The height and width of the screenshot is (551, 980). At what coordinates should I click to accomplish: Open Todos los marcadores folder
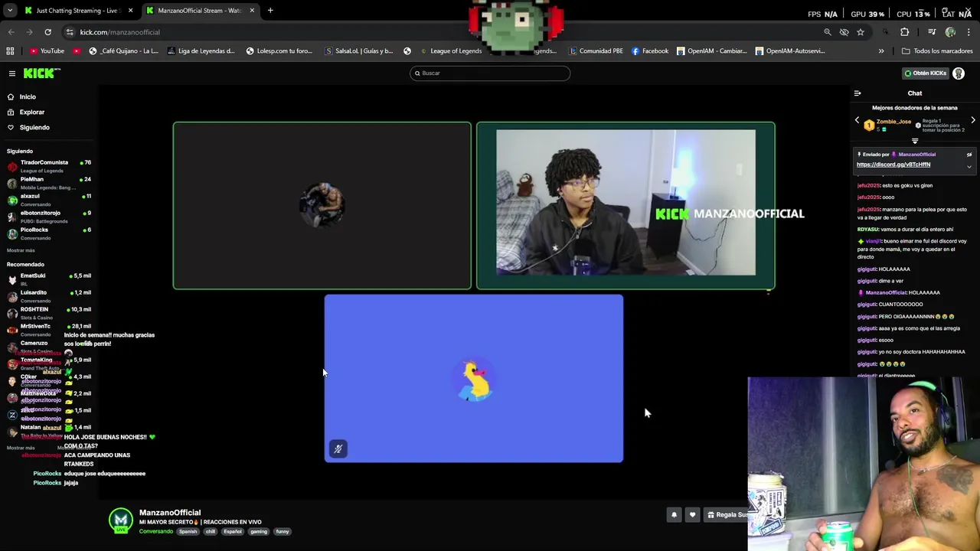[x=937, y=51]
